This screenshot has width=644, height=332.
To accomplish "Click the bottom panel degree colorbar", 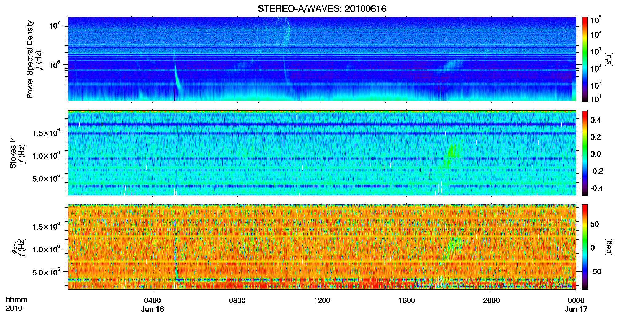I will (x=585, y=247).
